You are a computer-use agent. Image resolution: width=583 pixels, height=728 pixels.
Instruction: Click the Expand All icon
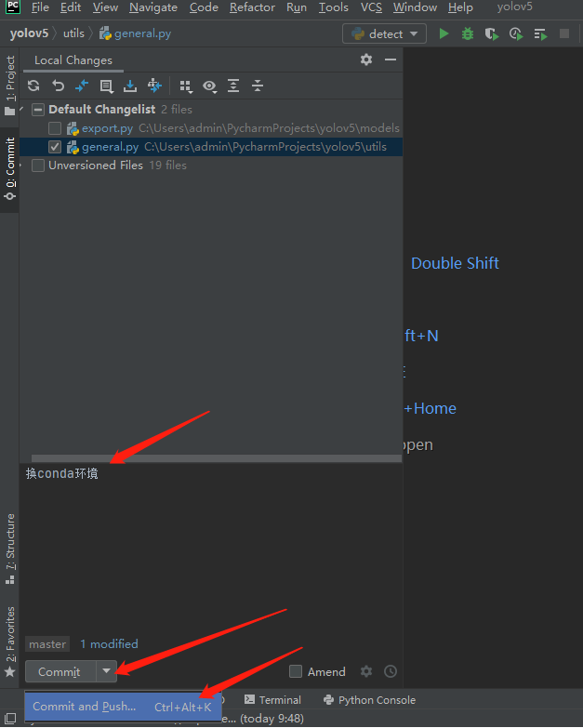233,86
